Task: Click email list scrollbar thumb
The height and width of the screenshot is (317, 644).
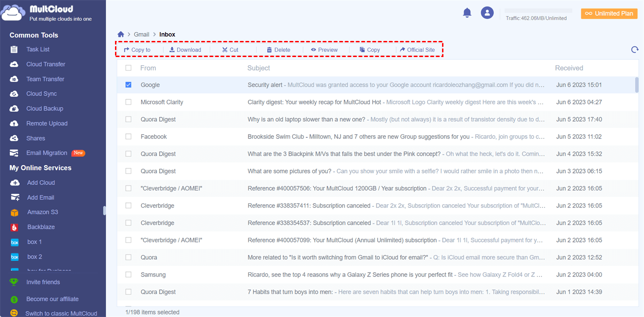Action: pyautogui.click(x=637, y=85)
